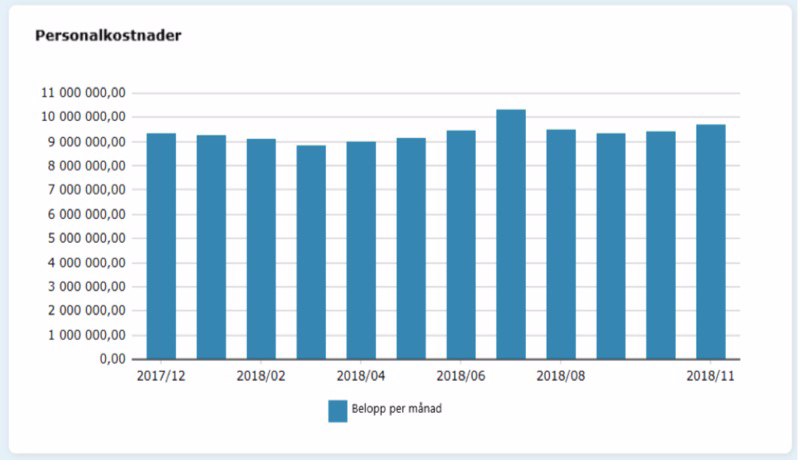This screenshot has height=460, width=800.
Task: Click the 2018/04 axis label
Action: tap(361, 376)
